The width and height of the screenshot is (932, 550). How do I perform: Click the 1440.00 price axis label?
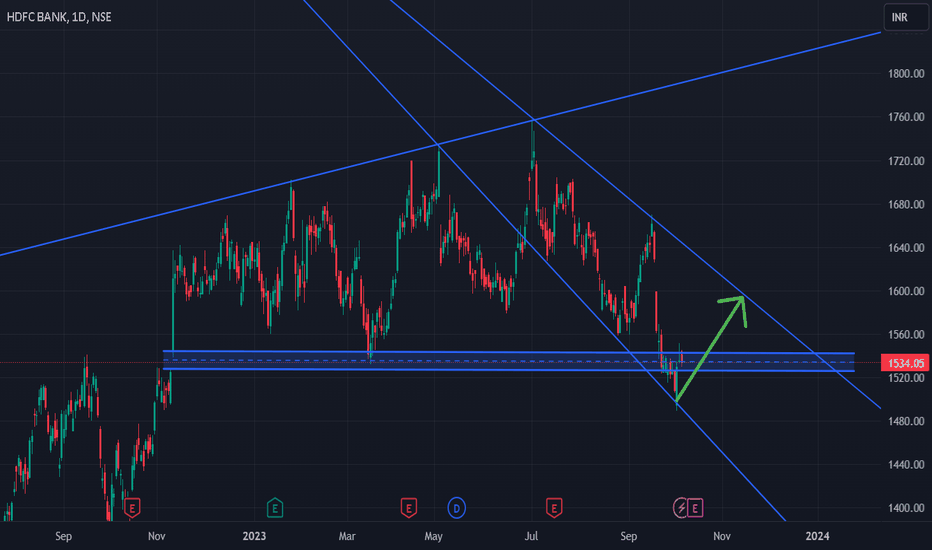(906, 465)
